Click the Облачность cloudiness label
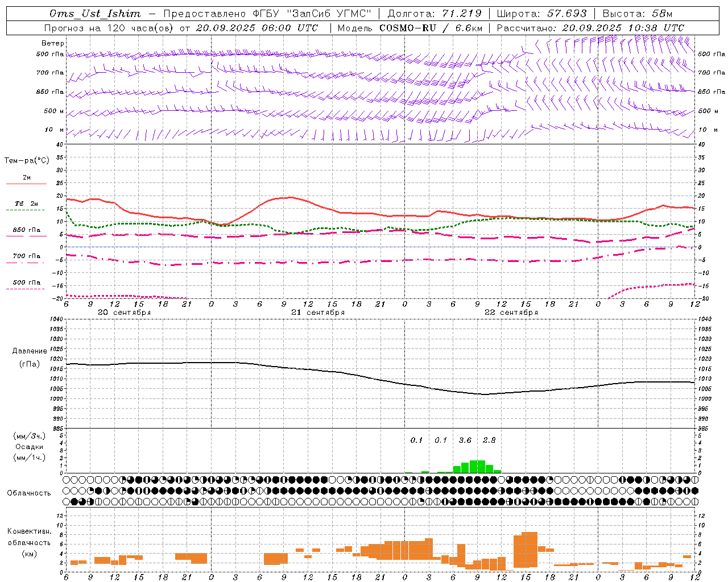The width and height of the screenshot is (728, 582). tap(29, 493)
